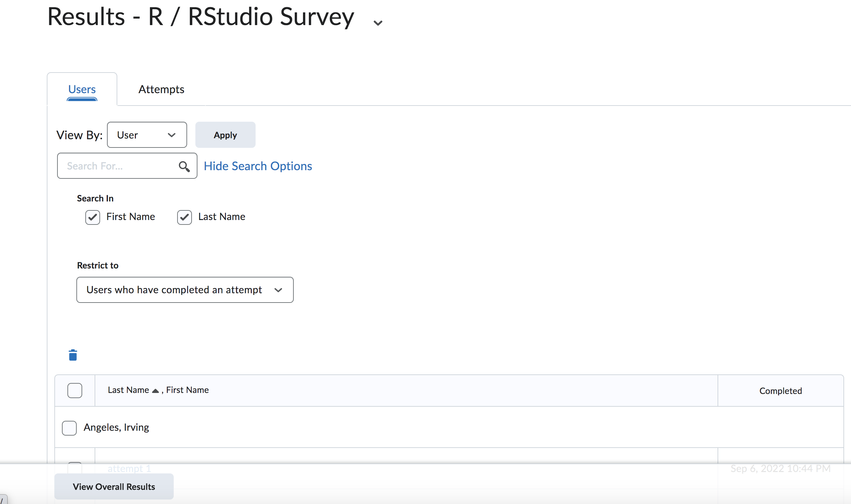Check the select-all checkbox in table header
Screen dimensions: 851x504
[75, 390]
